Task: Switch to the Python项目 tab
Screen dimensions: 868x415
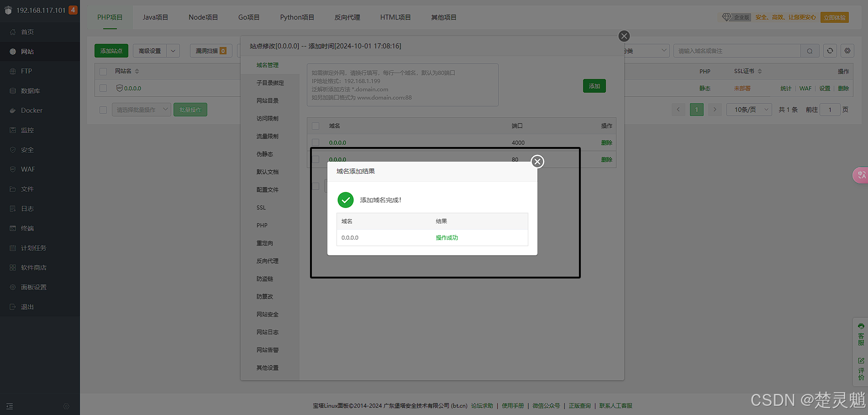Action: point(297,17)
